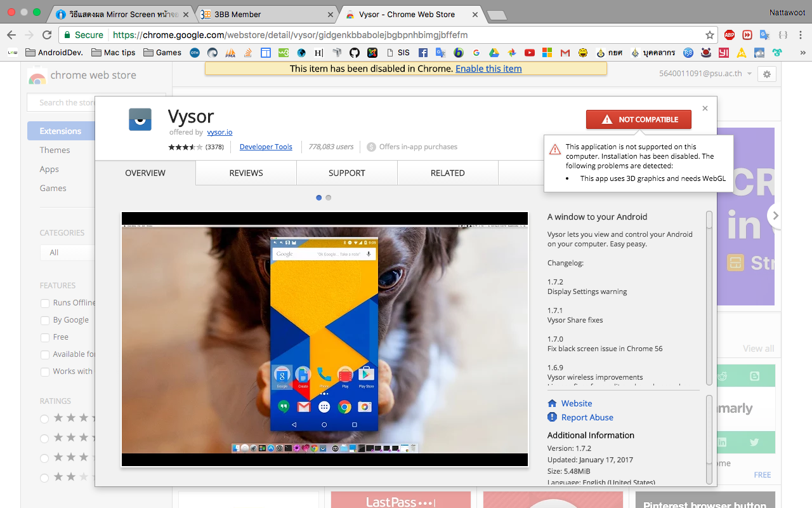This screenshot has width=812, height=508.
Task: Select Games in the store sidebar
Action: [53, 188]
